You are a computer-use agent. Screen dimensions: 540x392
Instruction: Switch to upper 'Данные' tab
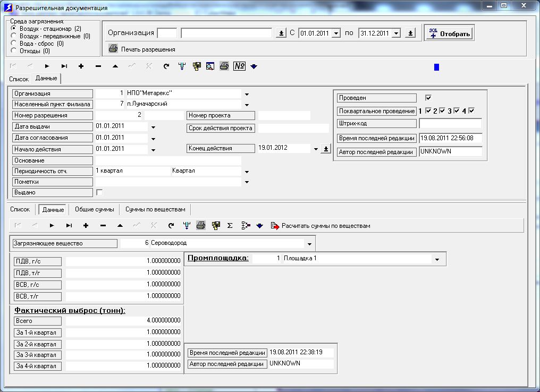pyautogui.click(x=46, y=78)
